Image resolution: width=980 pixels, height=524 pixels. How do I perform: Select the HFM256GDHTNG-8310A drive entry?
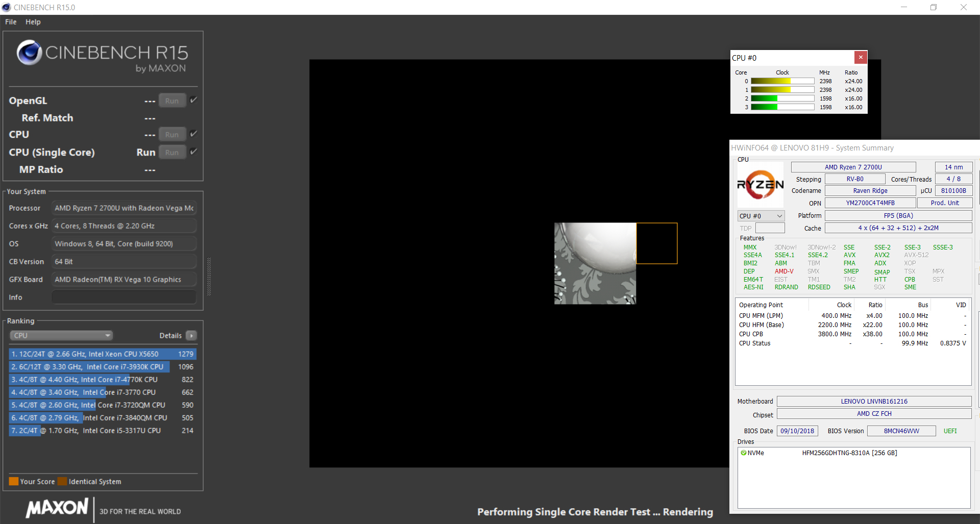[849, 453]
